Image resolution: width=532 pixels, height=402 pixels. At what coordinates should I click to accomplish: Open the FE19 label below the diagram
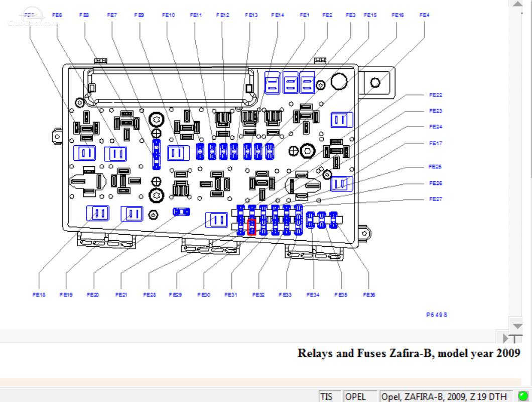[66, 294]
